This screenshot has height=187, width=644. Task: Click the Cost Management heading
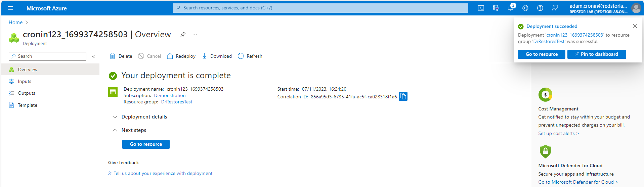point(558,109)
